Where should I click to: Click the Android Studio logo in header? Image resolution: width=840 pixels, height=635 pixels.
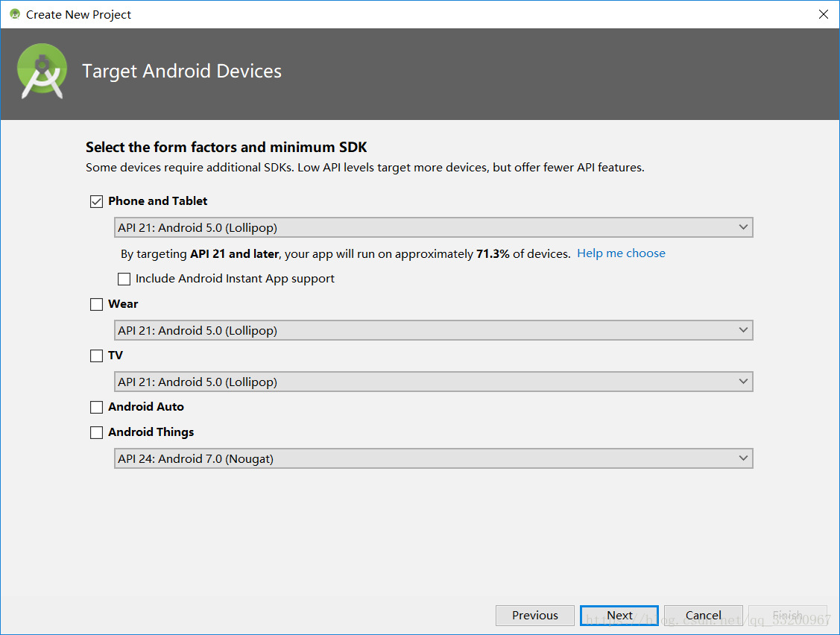coord(42,72)
